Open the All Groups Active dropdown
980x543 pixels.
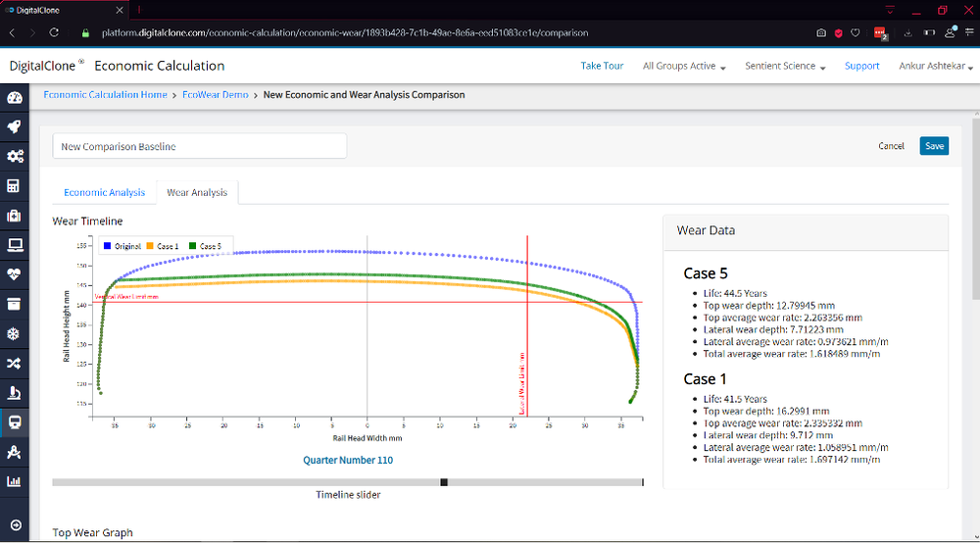684,67
